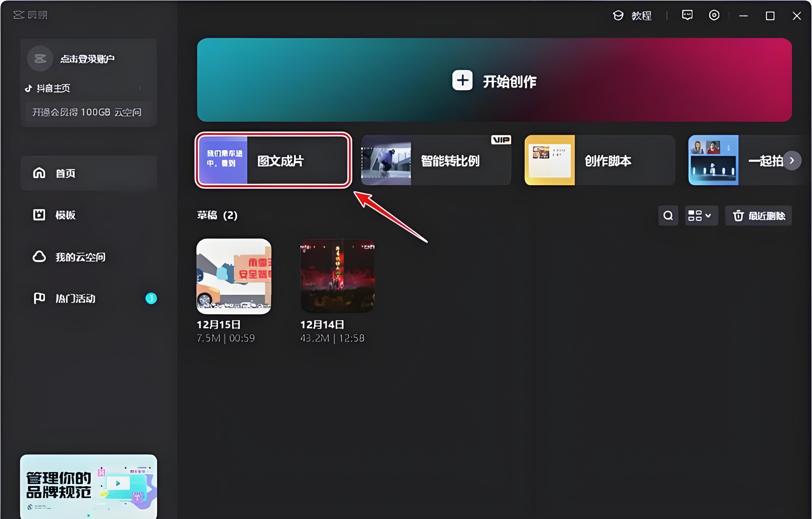
Task: Click the 我的云空间 cloud icon
Action: (x=39, y=257)
